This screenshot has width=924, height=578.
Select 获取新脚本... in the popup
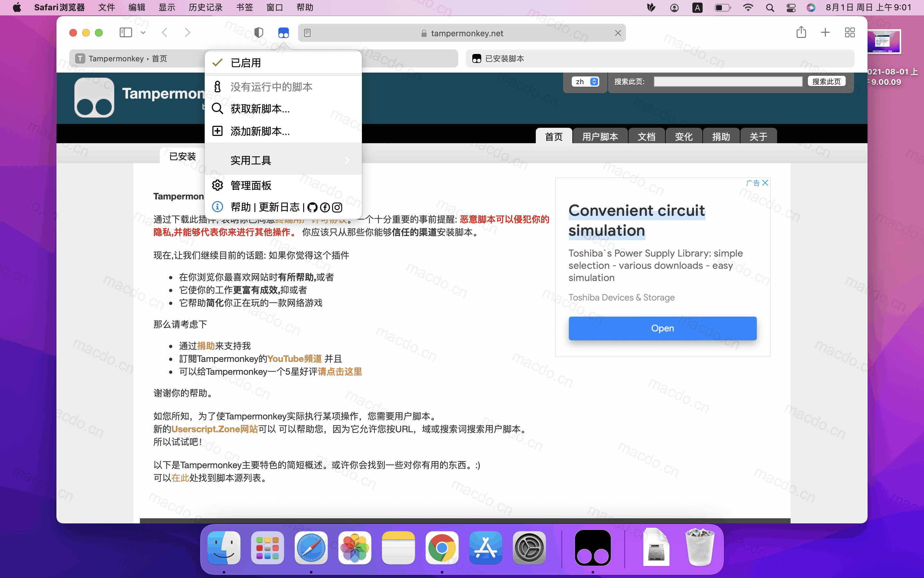[x=283, y=109]
